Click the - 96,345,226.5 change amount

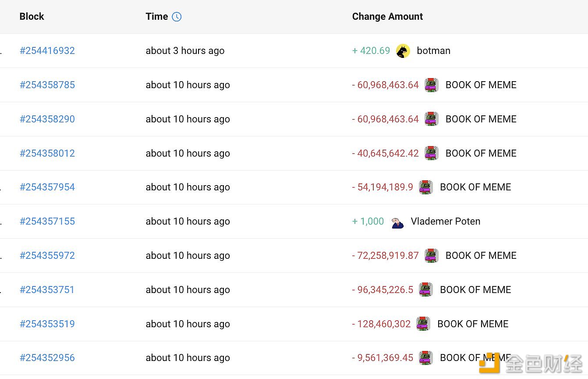coord(383,290)
